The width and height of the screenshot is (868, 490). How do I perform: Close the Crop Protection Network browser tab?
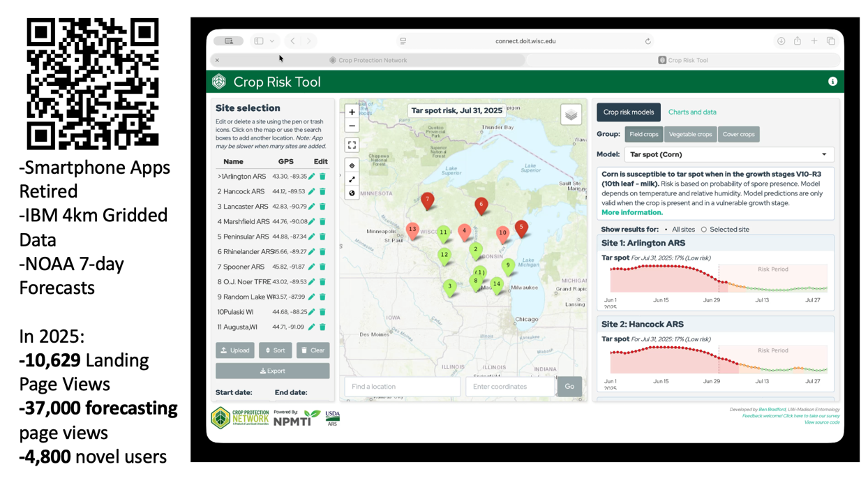[217, 60]
